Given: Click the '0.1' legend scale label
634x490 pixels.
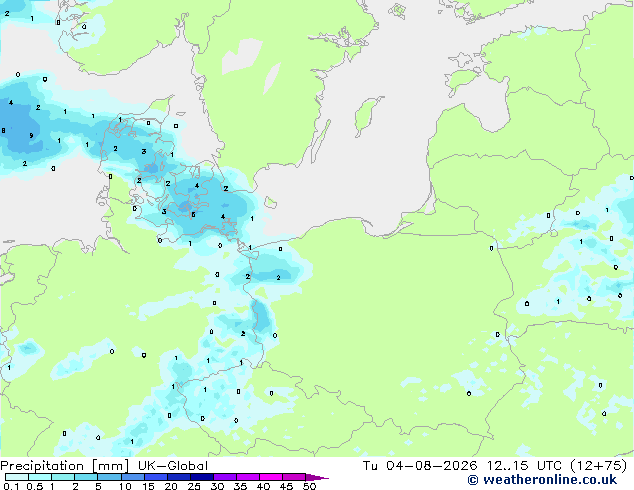Looking at the screenshot, I should [11, 486].
